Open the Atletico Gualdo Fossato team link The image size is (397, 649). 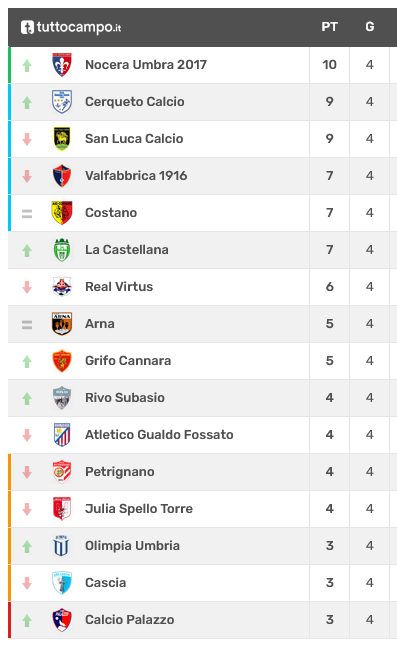coord(159,435)
